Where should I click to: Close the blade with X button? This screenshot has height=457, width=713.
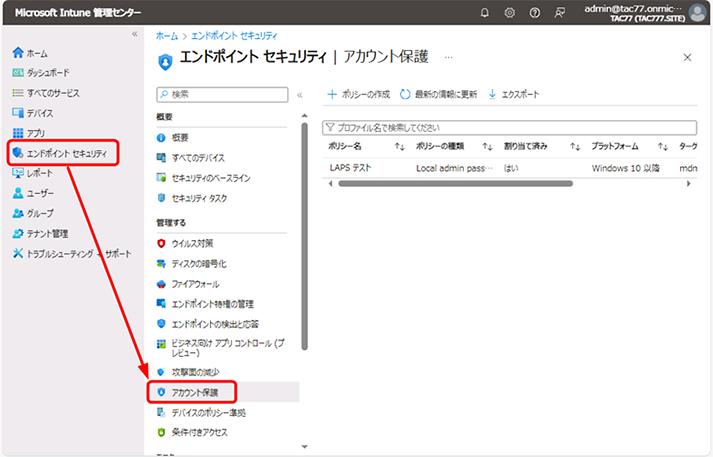pos(688,57)
